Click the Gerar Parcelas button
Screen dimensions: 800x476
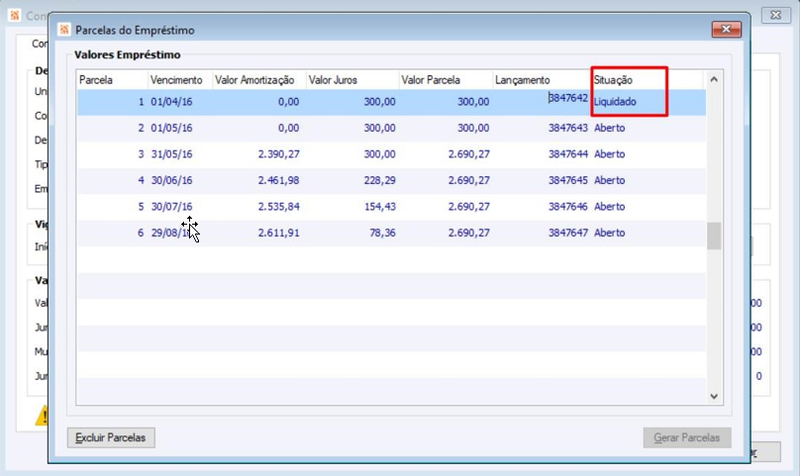click(x=687, y=438)
